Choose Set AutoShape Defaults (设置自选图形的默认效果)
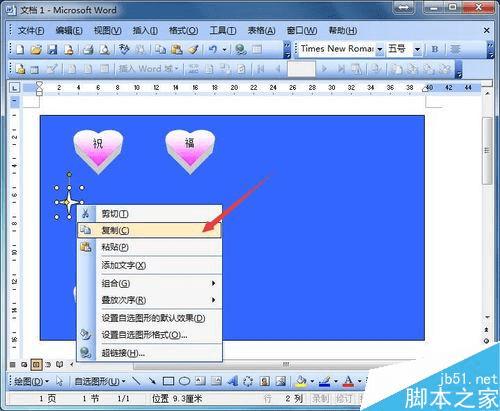 [x=149, y=318]
